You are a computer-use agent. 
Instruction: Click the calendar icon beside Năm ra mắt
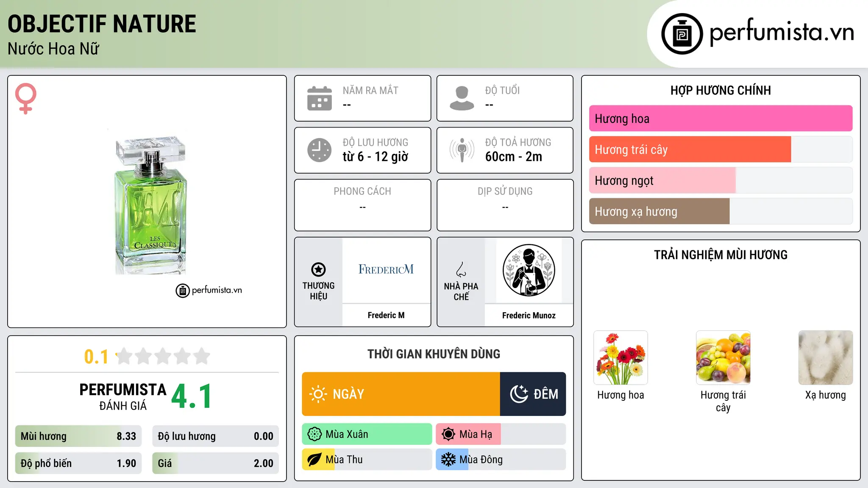pos(320,98)
